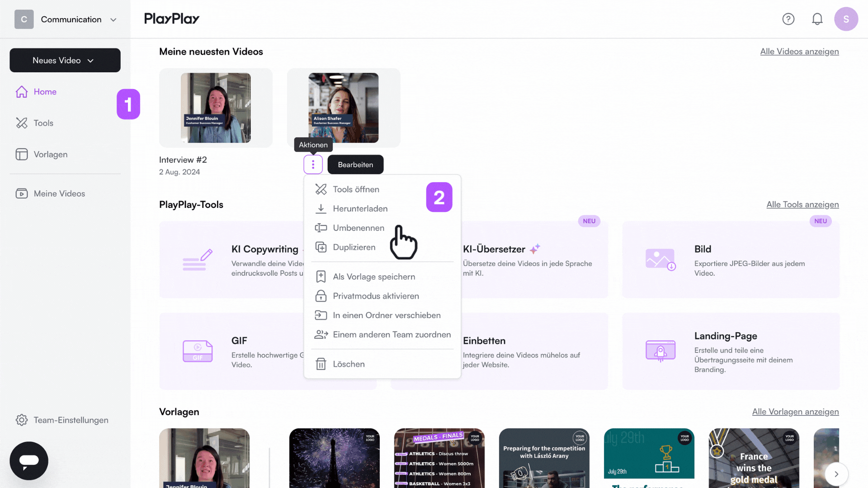This screenshot has width=868, height=488.
Task: Click the Interview #2 video title
Action: (183, 160)
